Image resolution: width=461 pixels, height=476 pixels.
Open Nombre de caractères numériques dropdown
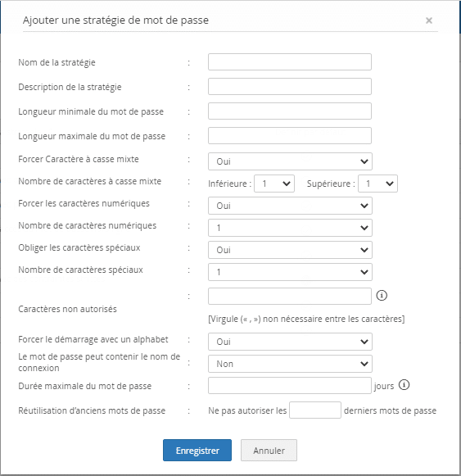click(x=290, y=228)
